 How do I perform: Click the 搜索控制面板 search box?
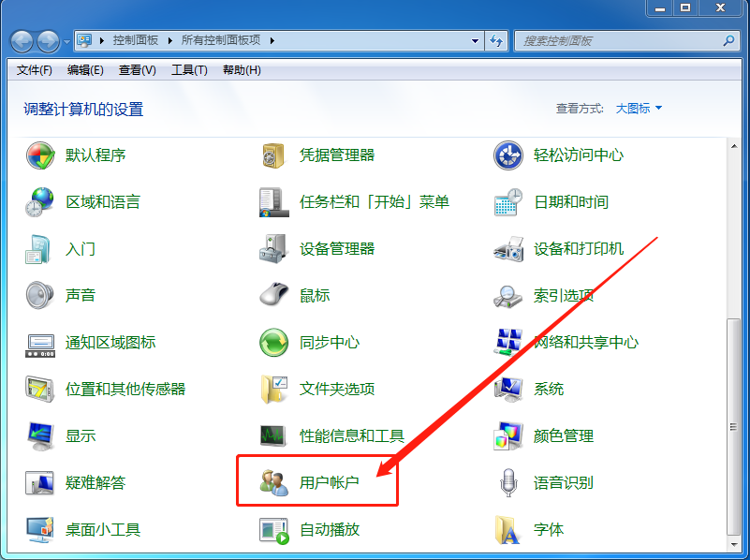point(618,41)
